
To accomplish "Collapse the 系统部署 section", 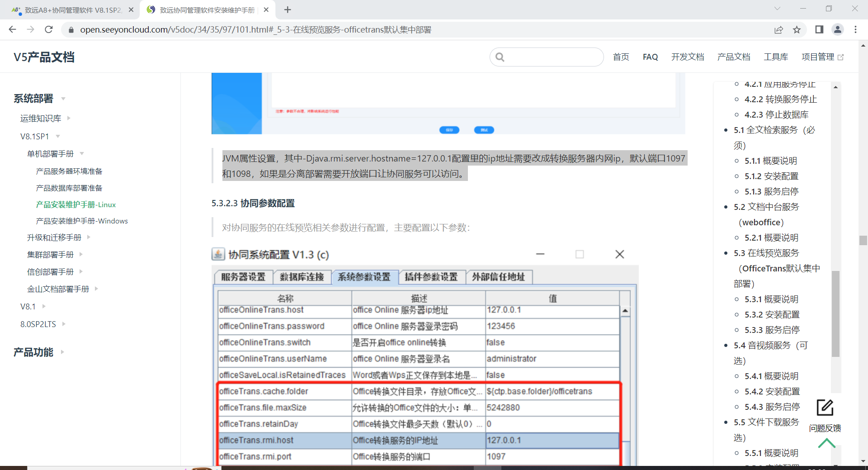I will pos(63,99).
